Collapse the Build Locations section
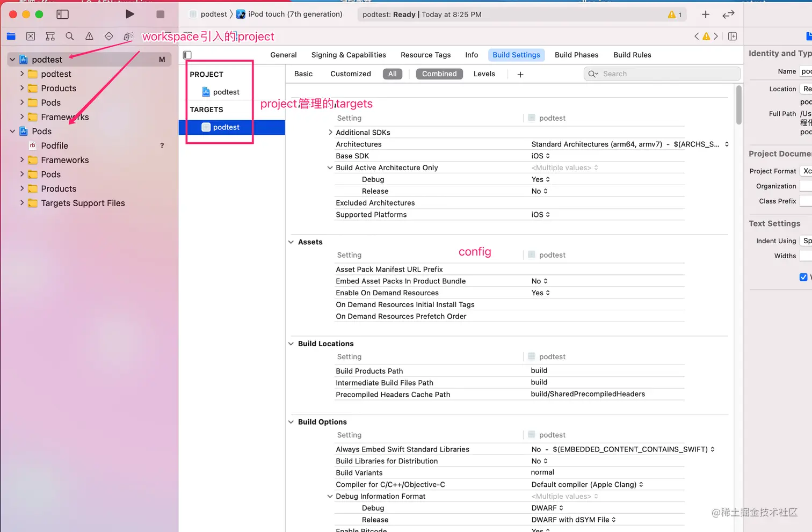The height and width of the screenshot is (532, 812). [x=291, y=344]
